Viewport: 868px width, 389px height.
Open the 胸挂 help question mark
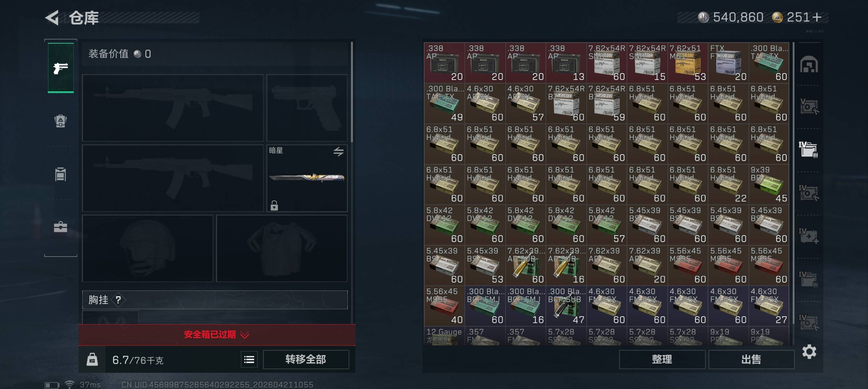click(118, 300)
